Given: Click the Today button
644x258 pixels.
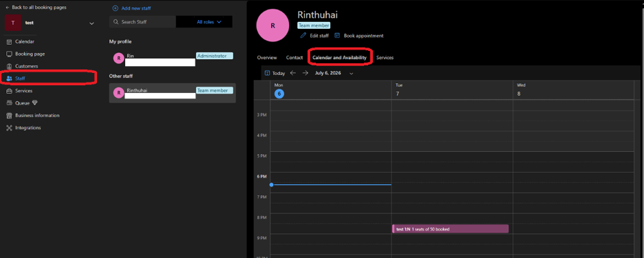Looking at the screenshot, I should point(275,73).
